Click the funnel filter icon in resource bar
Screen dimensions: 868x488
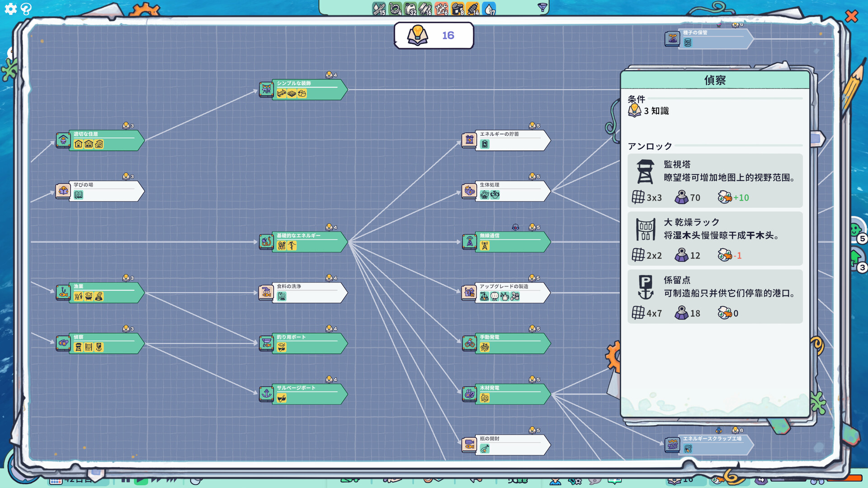(x=542, y=7)
